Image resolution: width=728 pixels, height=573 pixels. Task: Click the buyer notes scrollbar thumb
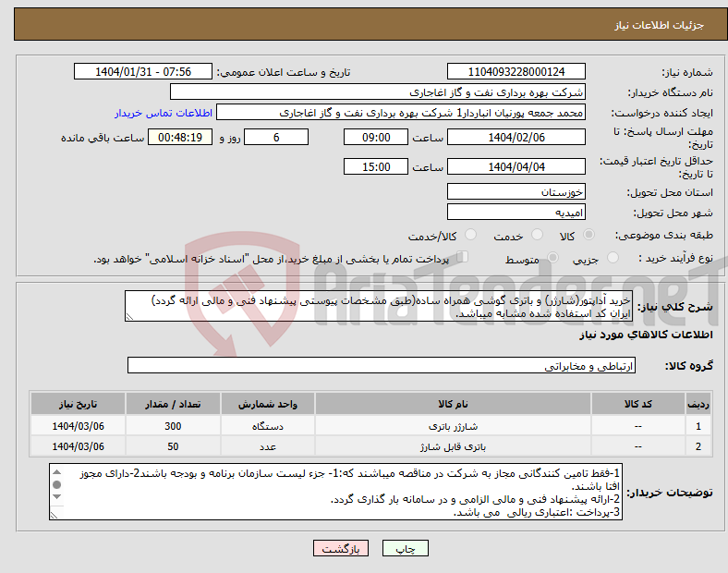point(57,485)
